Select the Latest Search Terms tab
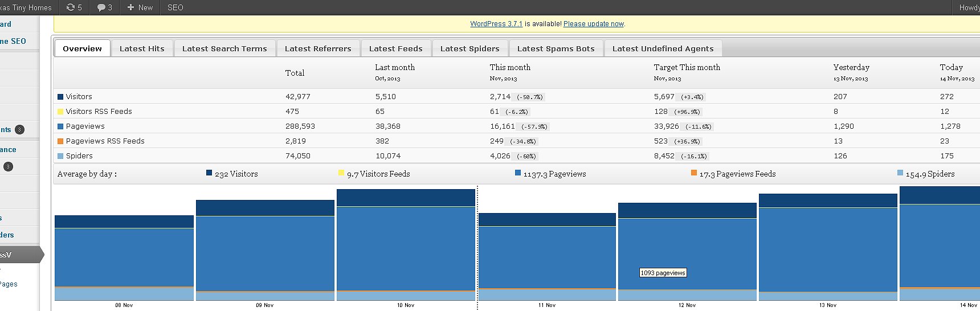 coord(224,48)
